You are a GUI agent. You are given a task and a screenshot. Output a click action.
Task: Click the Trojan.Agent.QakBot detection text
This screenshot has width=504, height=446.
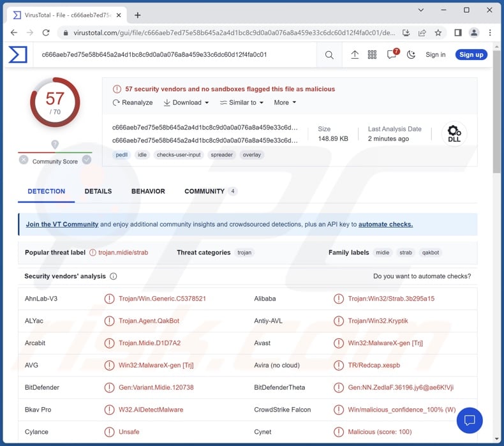[149, 321]
